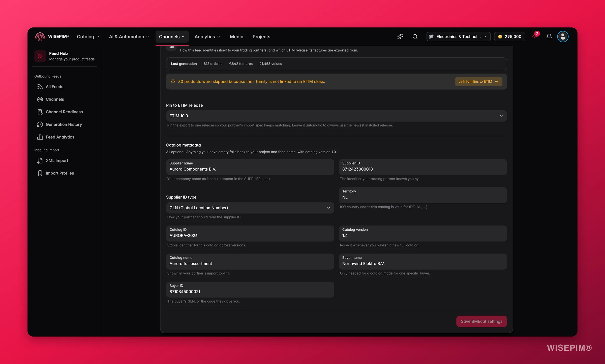
Task: Click the WISEPIM brain logo
Action: tap(40, 37)
